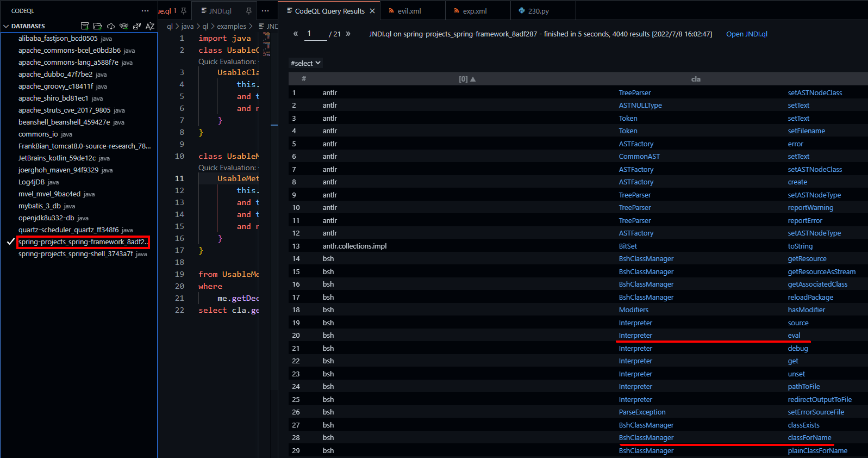Click the cloud download database icon
868x458 pixels.
tap(111, 26)
